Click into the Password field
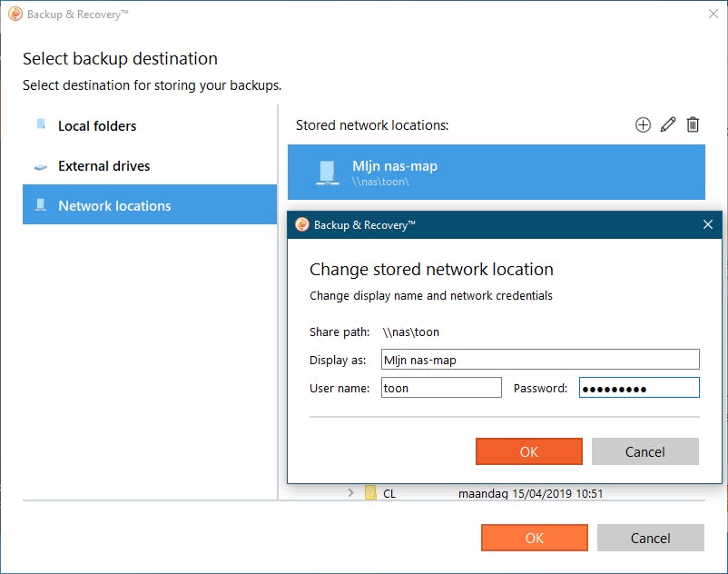728x574 pixels. coord(639,387)
